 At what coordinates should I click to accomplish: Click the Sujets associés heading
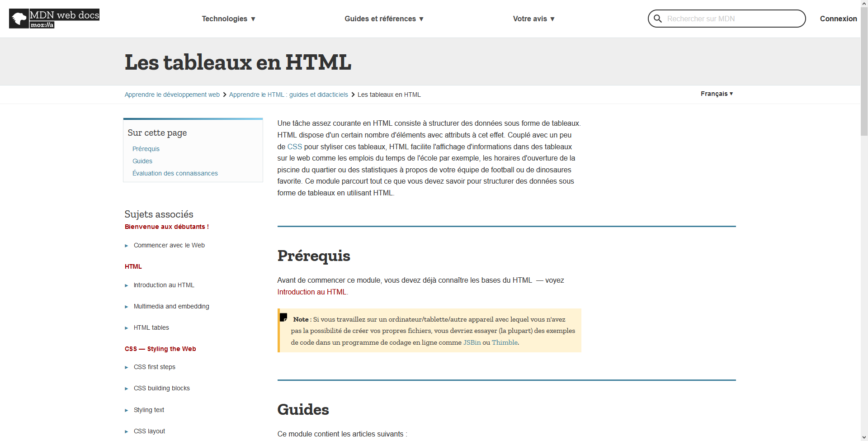point(159,214)
